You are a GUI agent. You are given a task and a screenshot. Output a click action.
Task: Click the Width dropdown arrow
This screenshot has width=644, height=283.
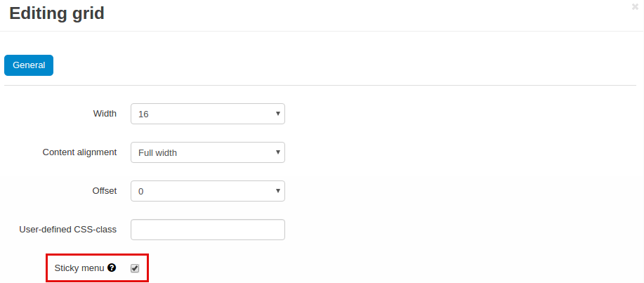(277, 114)
